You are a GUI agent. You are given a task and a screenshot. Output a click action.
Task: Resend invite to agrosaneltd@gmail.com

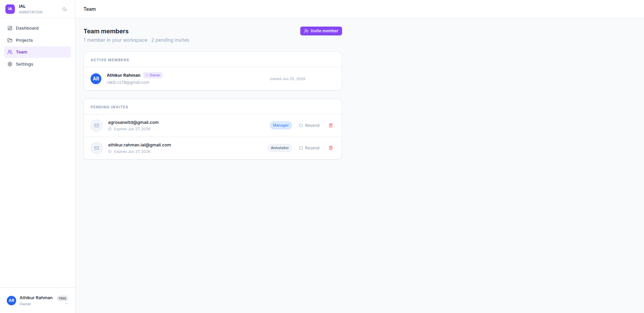click(x=309, y=126)
